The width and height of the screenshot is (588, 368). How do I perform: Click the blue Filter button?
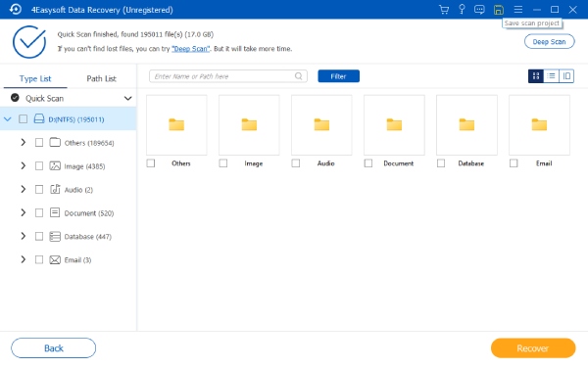click(x=339, y=76)
